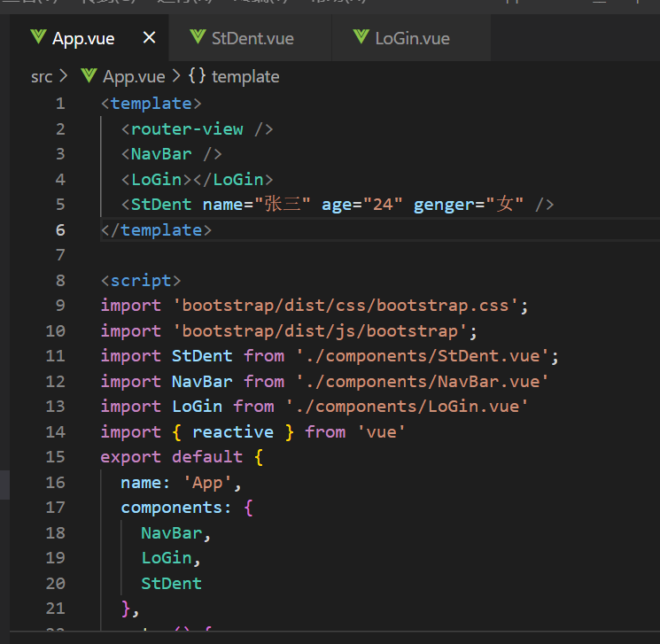Click the genger="女" attribute
The width and height of the screenshot is (660, 644).
tap(469, 205)
